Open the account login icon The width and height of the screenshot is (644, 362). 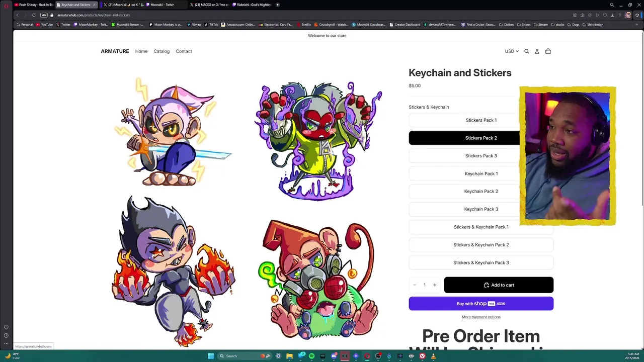[537, 51]
